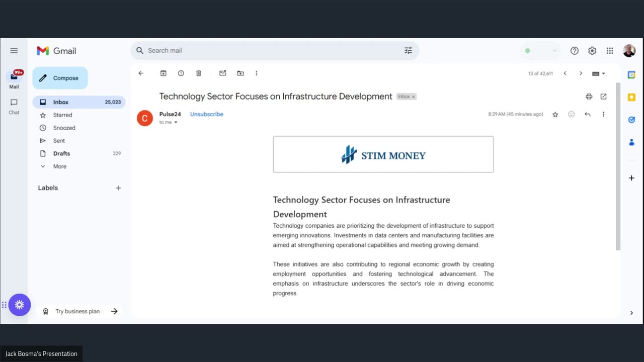Show search options filter icon
644x362 pixels.
tap(408, 51)
